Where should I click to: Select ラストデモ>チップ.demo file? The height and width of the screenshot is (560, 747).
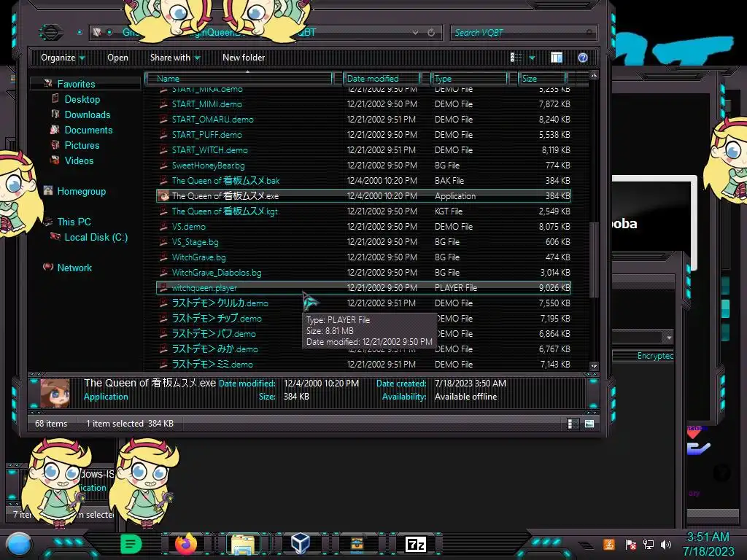pos(363,318)
